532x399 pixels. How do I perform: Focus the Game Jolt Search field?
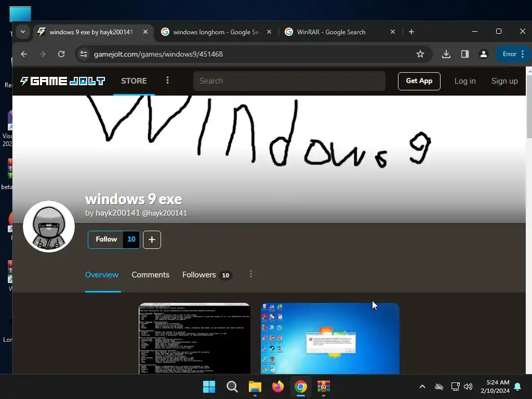tap(289, 81)
